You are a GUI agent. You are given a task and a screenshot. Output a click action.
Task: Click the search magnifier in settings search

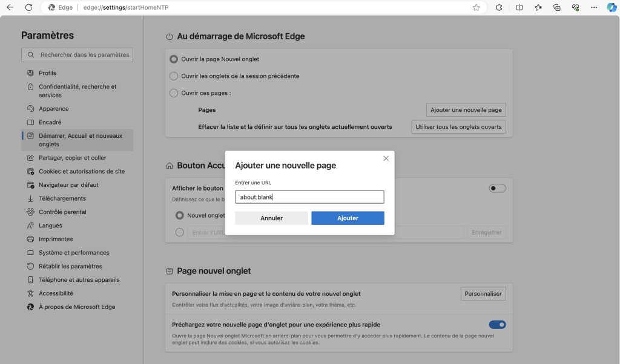30,55
